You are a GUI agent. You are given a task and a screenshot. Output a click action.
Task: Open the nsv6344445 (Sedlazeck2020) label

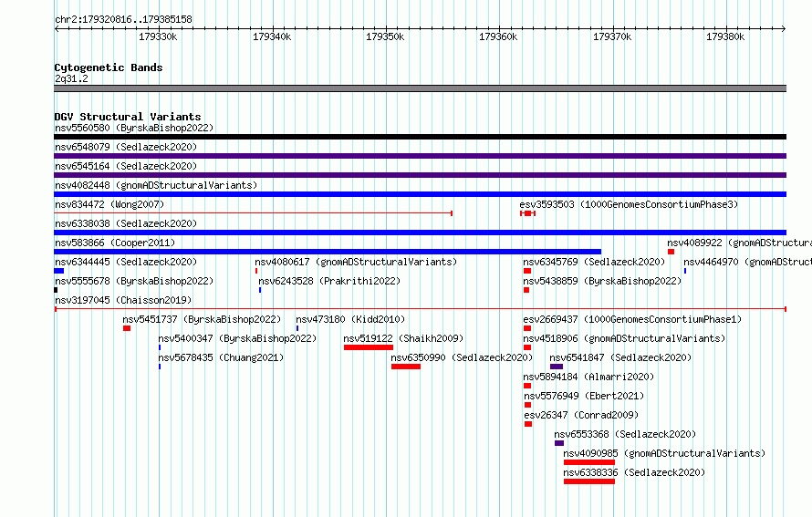(126, 262)
